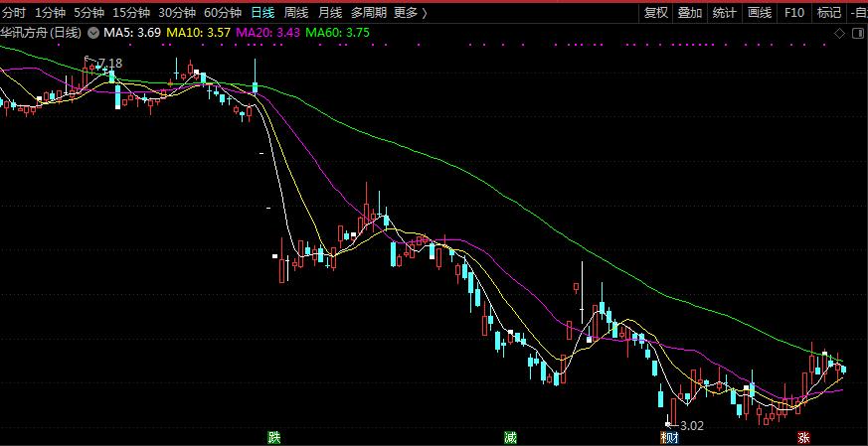The image size is (868, 446).
Task: Click the MA5: 3.69 indicator label
Action: pyautogui.click(x=132, y=33)
